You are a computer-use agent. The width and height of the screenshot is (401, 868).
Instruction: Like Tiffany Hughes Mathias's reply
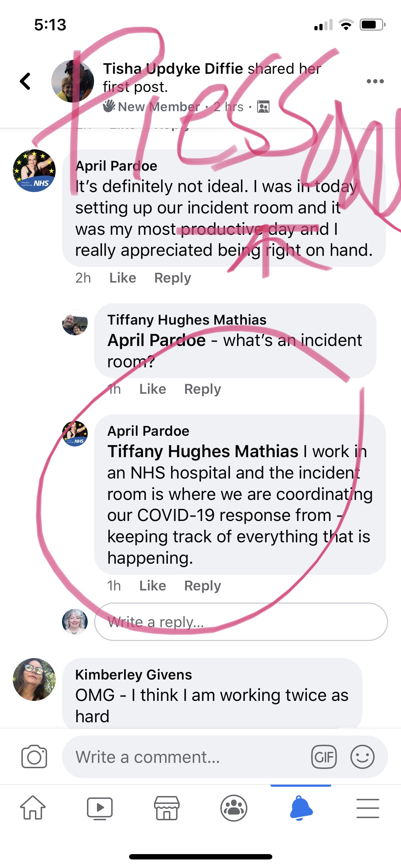(153, 389)
